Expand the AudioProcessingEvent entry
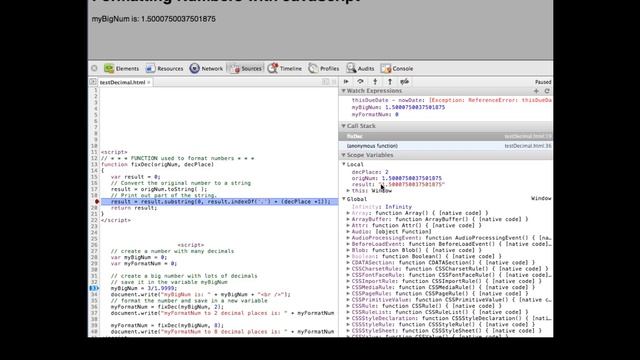The image size is (640, 360). coord(348,238)
